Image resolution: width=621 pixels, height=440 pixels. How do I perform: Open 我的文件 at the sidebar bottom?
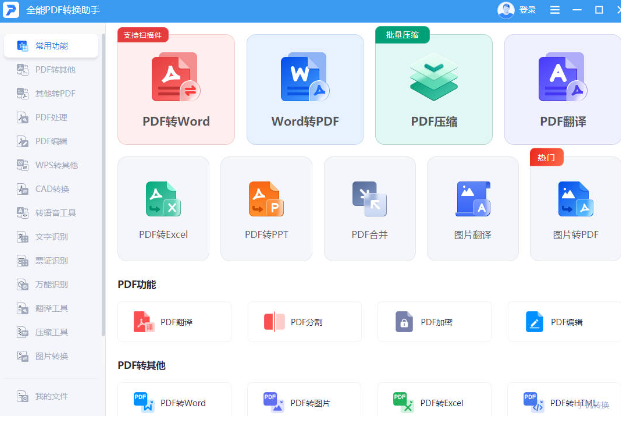click(x=50, y=396)
